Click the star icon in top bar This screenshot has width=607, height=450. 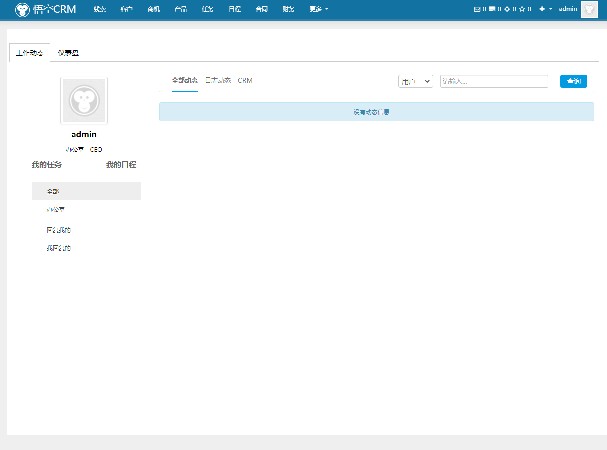click(522, 9)
